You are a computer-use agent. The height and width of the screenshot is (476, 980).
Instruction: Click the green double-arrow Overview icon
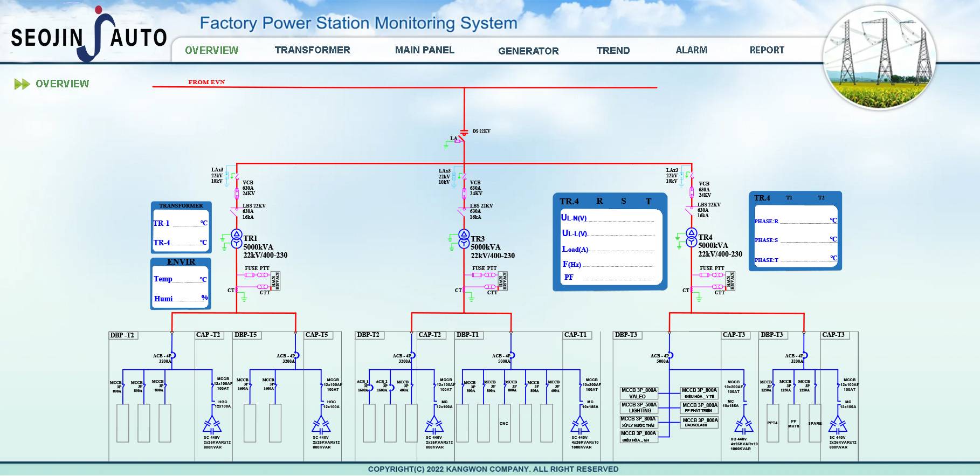coord(22,84)
